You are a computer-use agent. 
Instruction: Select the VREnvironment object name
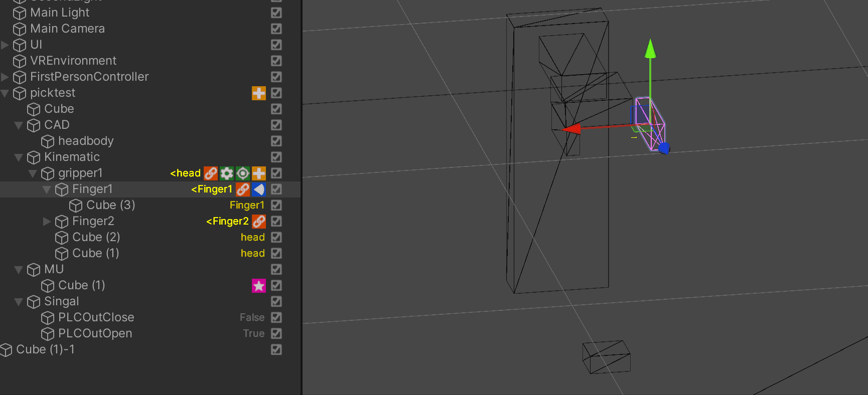tap(73, 61)
